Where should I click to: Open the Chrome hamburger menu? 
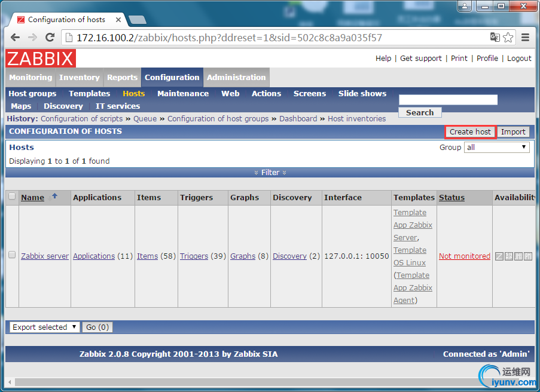click(525, 37)
